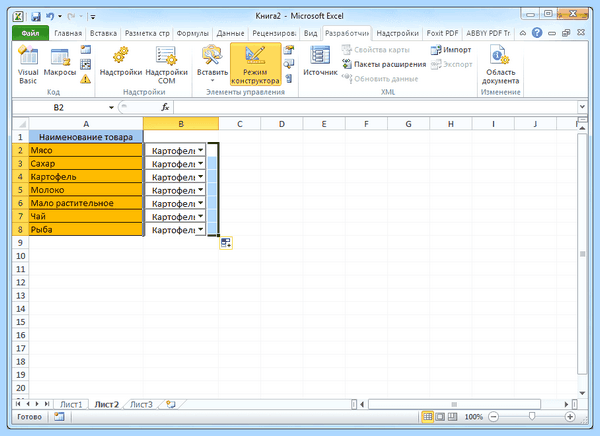Insert a new worksheet tab icon

(x=171, y=404)
